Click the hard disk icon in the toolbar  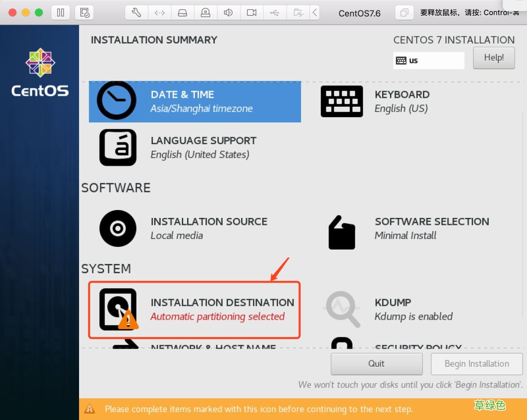[182, 13]
